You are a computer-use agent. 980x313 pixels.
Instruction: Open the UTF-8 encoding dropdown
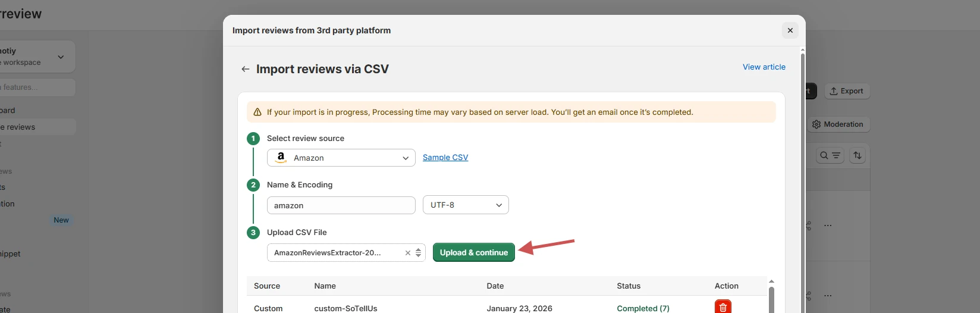466,205
